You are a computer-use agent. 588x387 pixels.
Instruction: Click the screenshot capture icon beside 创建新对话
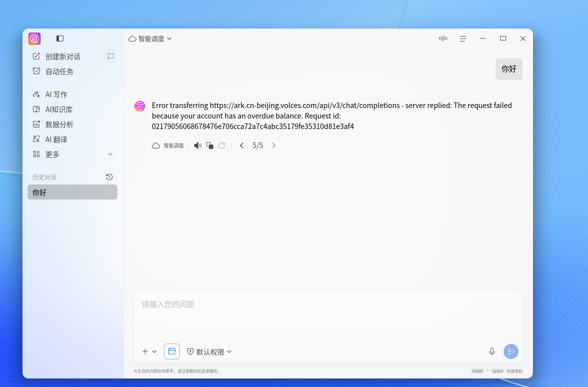pos(110,56)
